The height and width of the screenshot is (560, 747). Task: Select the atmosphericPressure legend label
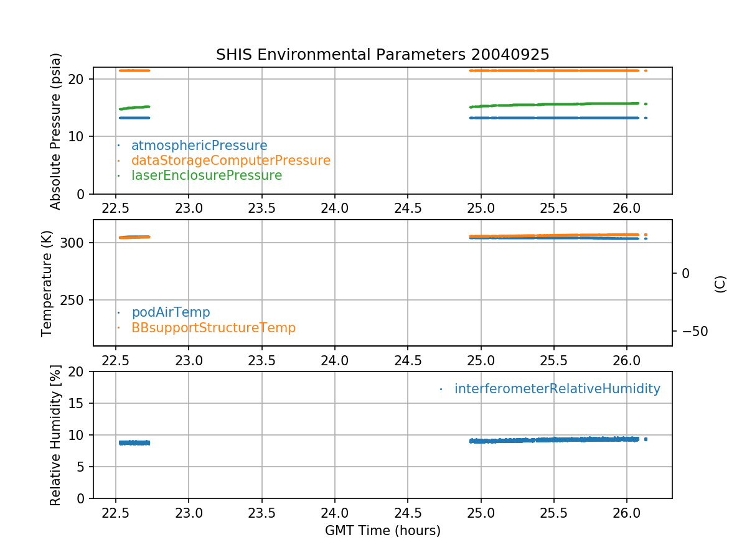199,146
